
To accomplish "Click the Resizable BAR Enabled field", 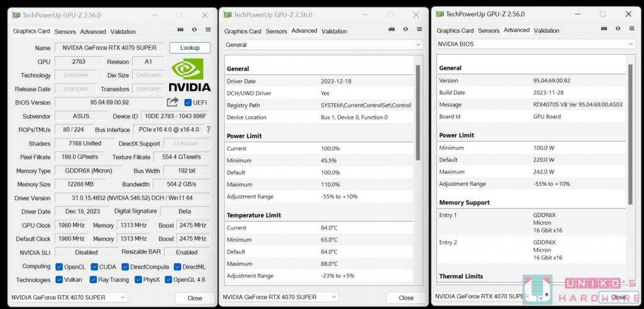I will [x=187, y=252].
